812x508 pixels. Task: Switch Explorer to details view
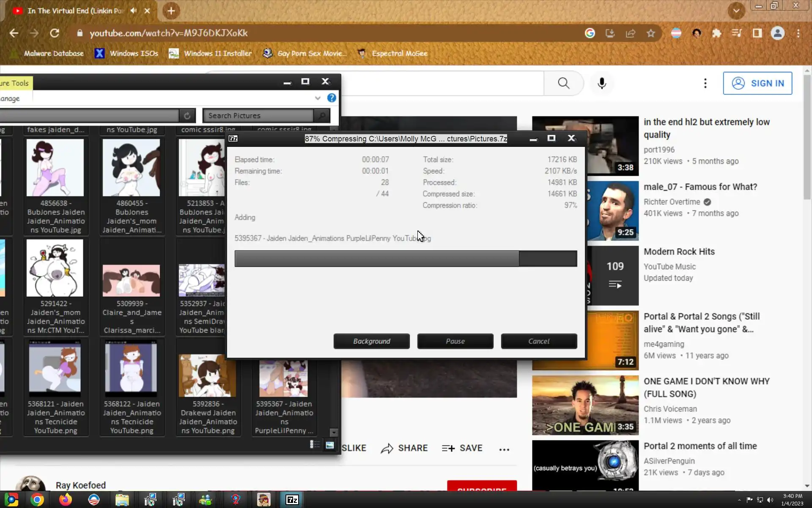click(315, 444)
